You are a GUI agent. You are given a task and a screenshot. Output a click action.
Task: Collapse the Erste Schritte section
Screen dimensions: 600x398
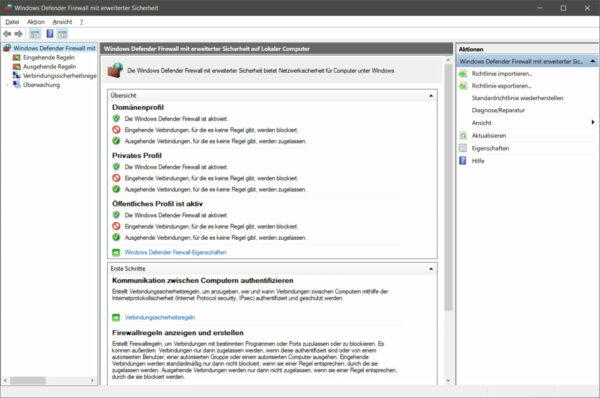click(x=431, y=269)
